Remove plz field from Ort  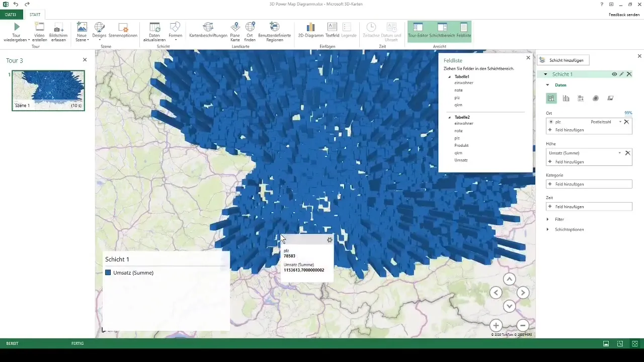[x=626, y=122]
